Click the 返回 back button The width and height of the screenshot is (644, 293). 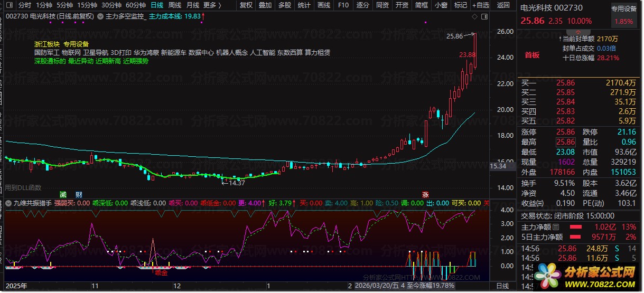(x=502, y=5)
